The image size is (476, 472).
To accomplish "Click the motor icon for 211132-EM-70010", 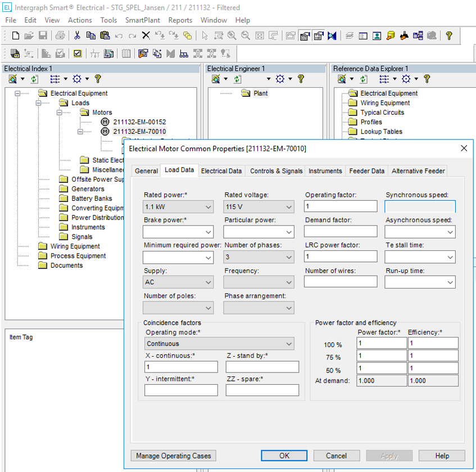I will [105, 132].
